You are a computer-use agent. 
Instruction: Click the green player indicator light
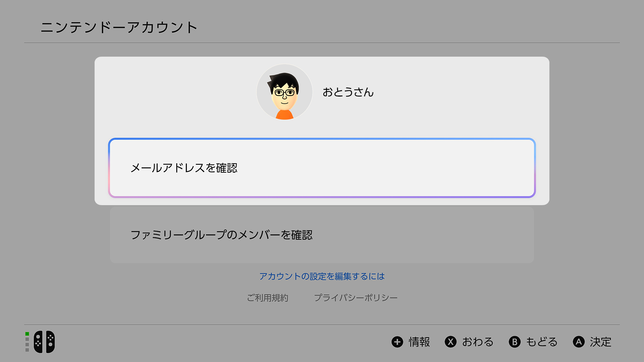(27, 334)
